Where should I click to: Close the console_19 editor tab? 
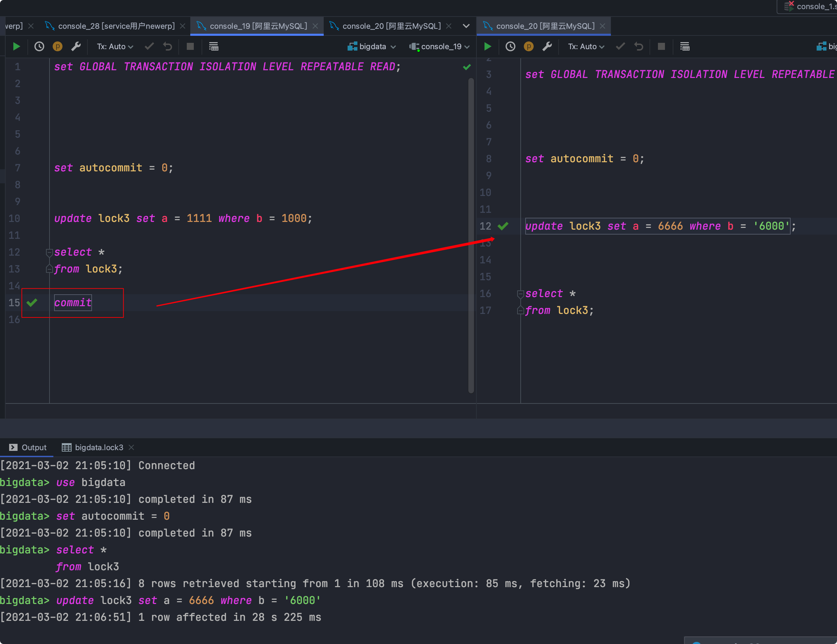315,26
